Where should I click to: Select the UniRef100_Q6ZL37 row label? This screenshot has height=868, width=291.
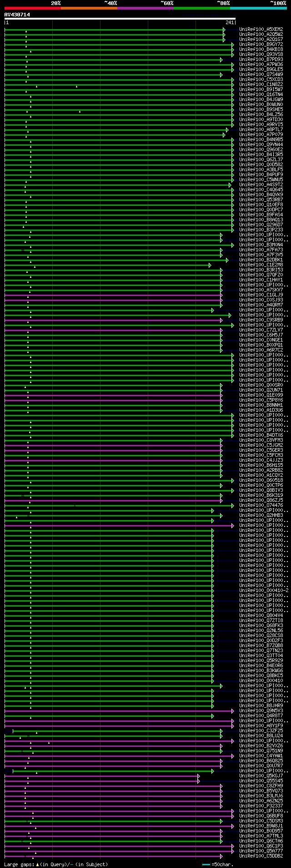coord(261,159)
